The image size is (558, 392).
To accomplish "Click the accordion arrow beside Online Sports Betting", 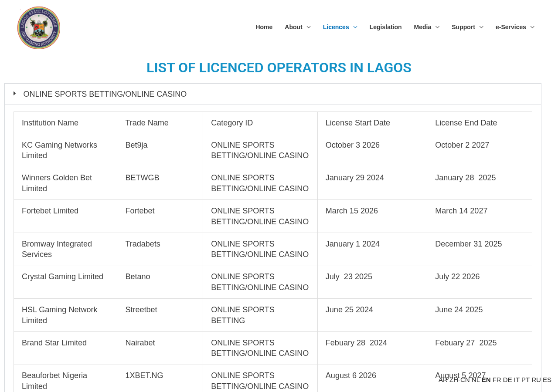I will click(14, 93).
